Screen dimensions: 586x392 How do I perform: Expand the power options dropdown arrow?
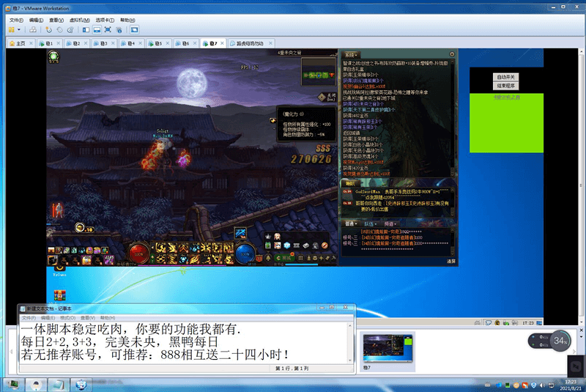pyautogui.click(x=19, y=29)
